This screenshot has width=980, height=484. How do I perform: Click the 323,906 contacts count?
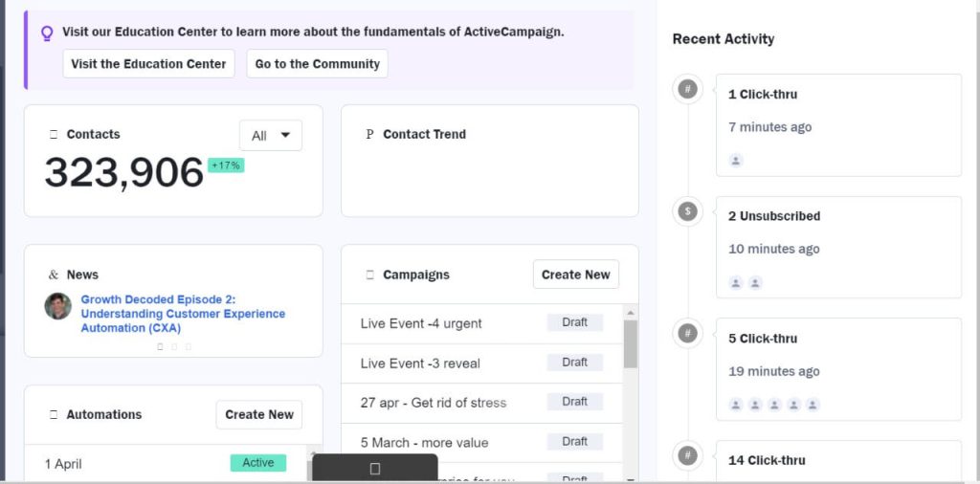(x=124, y=173)
